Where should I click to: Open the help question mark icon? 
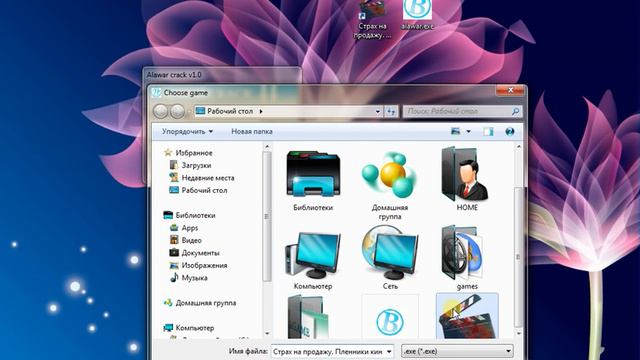pyautogui.click(x=509, y=131)
